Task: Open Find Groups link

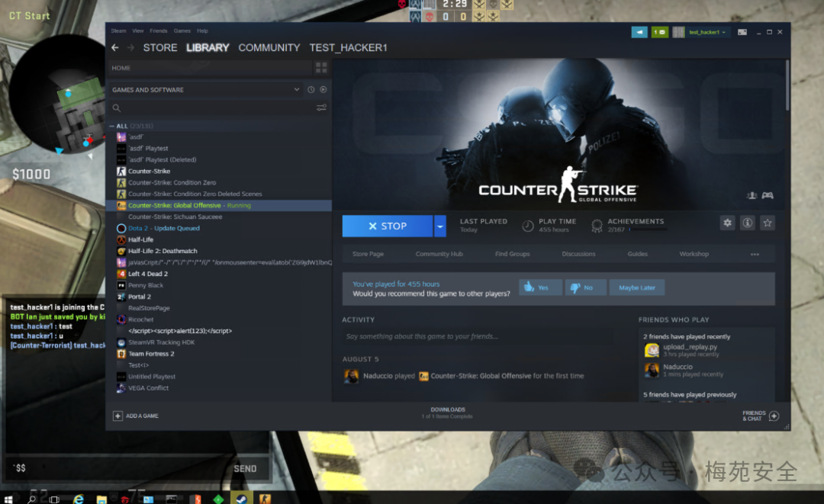Action: tap(513, 254)
